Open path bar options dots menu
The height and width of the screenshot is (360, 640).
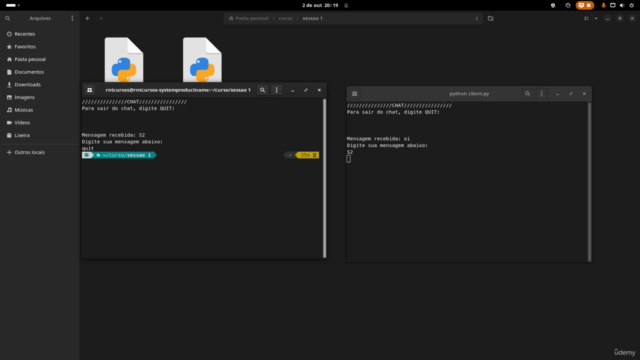[476, 18]
